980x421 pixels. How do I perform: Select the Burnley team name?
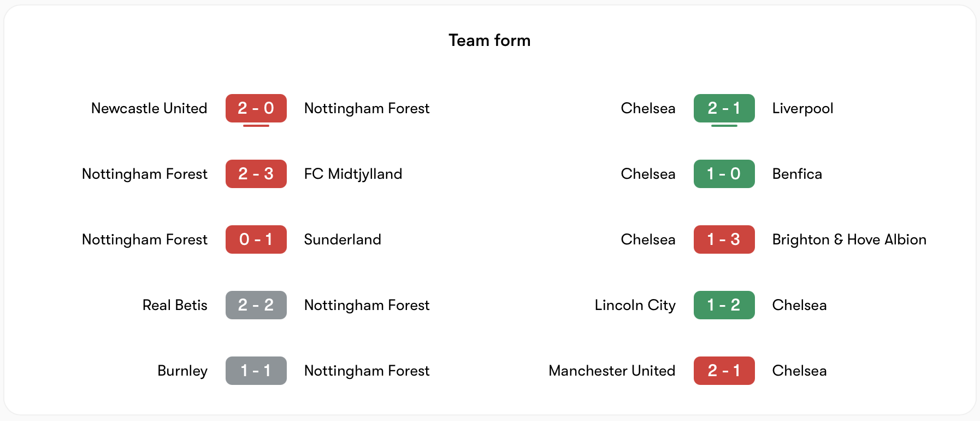point(182,371)
